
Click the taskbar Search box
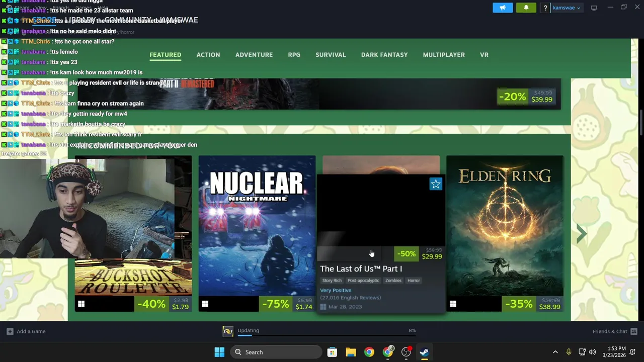point(276,352)
